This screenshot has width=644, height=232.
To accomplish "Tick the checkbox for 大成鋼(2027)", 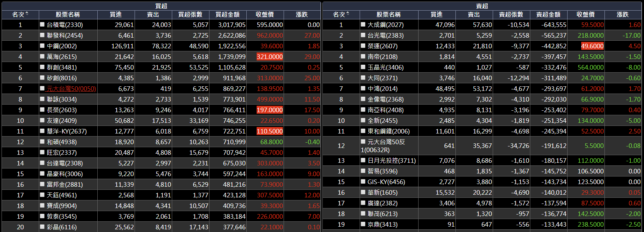I will 363,24.
